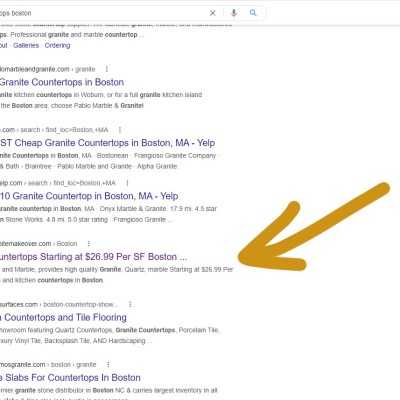Open options for marbleandgranite.com result
This screenshot has width=400, height=400.
click(107, 69)
